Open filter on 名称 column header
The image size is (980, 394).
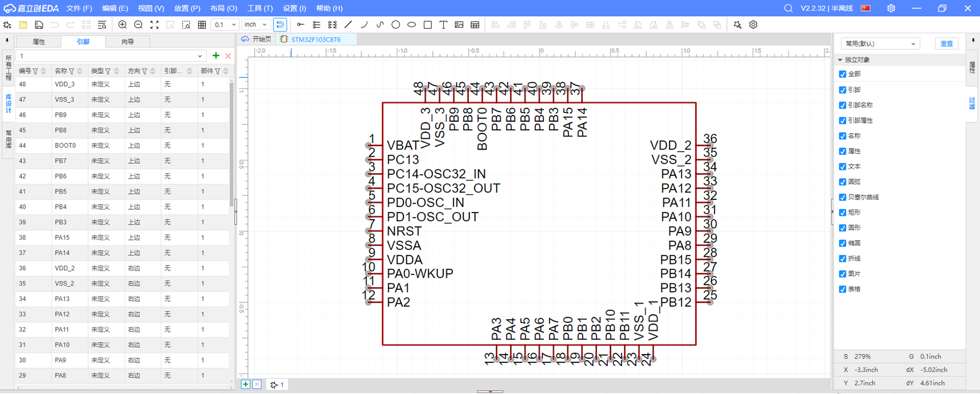coord(71,71)
